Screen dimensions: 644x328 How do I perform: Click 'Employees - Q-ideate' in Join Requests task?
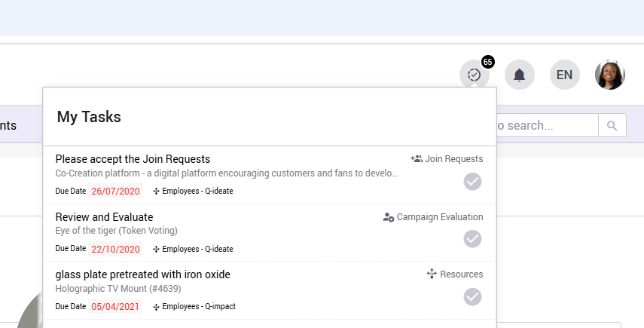[x=197, y=191]
